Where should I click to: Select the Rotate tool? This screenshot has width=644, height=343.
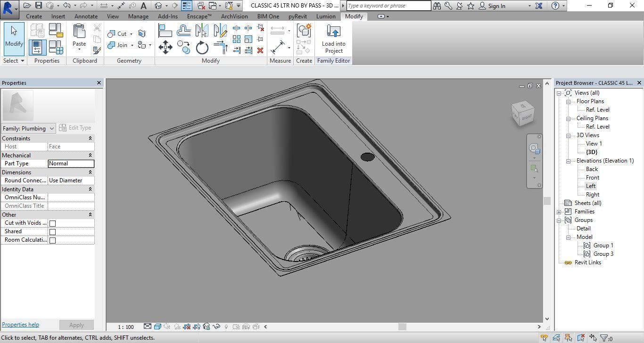pyautogui.click(x=202, y=47)
